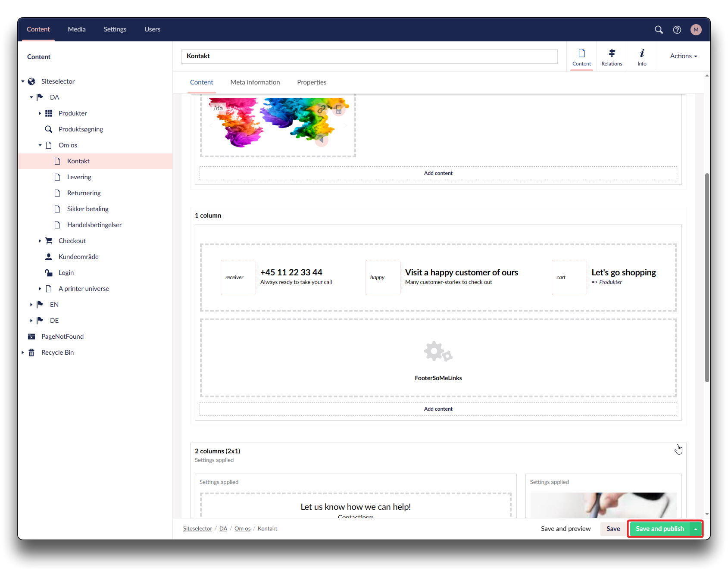Open the Relations content app

click(x=612, y=56)
